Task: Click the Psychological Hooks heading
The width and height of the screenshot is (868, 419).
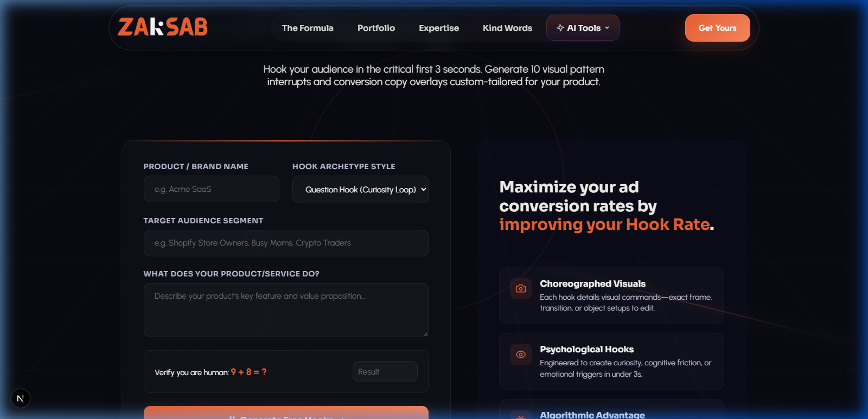Action: pos(586,349)
